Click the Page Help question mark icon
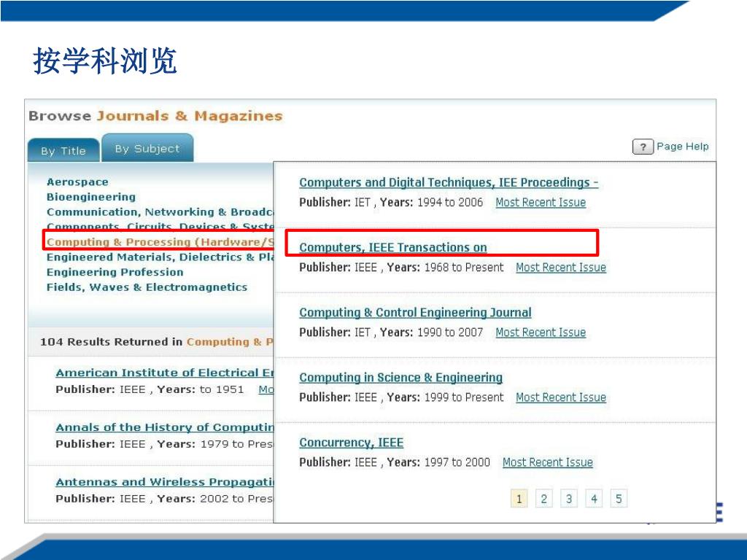The image size is (747, 560). [x=643, y=147]
